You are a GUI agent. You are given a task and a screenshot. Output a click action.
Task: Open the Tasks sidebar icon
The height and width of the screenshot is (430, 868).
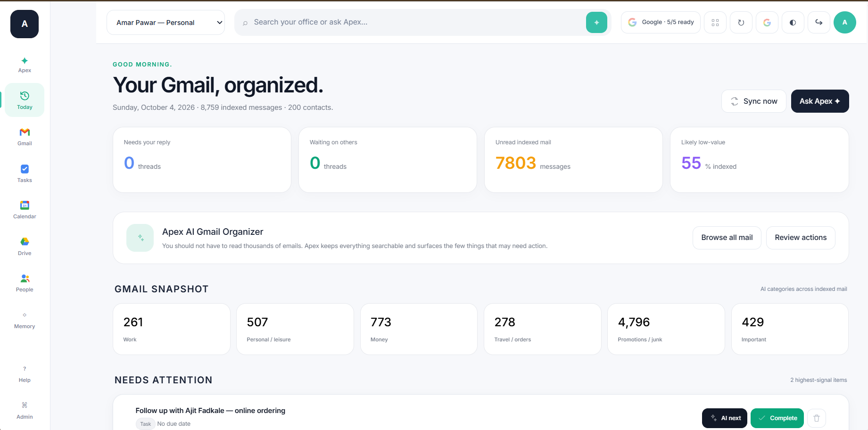point(25,173)
